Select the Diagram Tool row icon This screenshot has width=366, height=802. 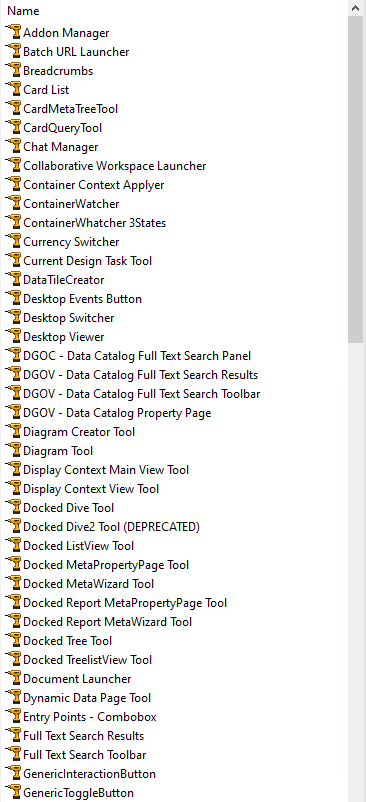pyautogui.click(x=13, y=451)
